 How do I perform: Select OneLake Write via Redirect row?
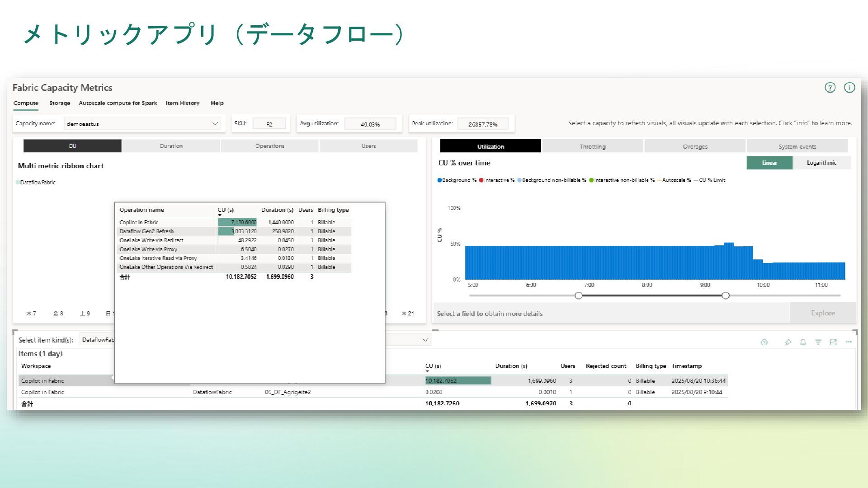click(234, 240)
